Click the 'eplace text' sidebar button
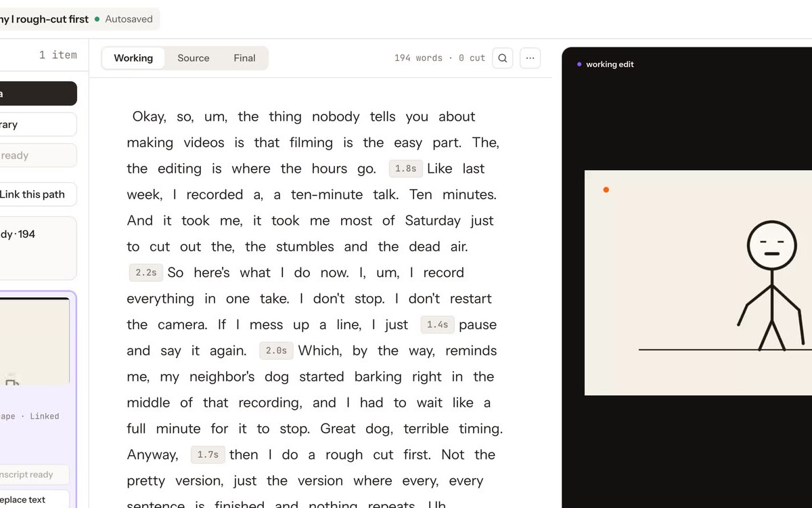This screenshot has width=812, height=508. (x=35, y=500)
